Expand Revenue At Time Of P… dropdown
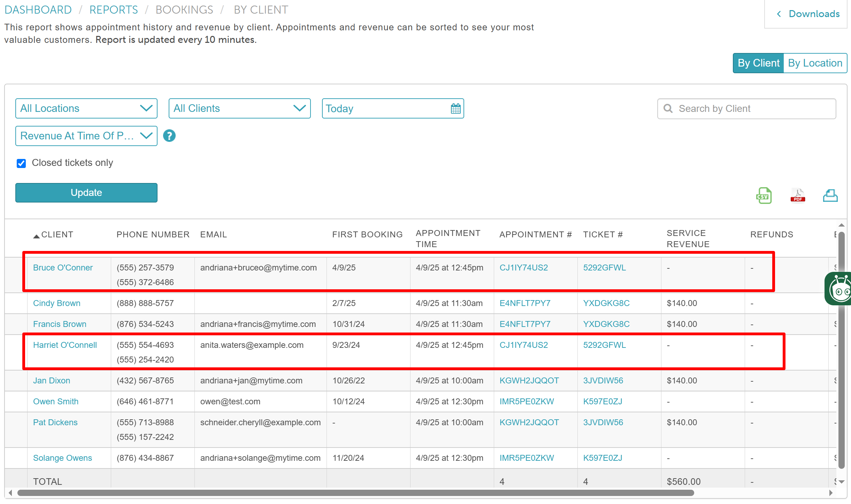 tap(86, 136)
